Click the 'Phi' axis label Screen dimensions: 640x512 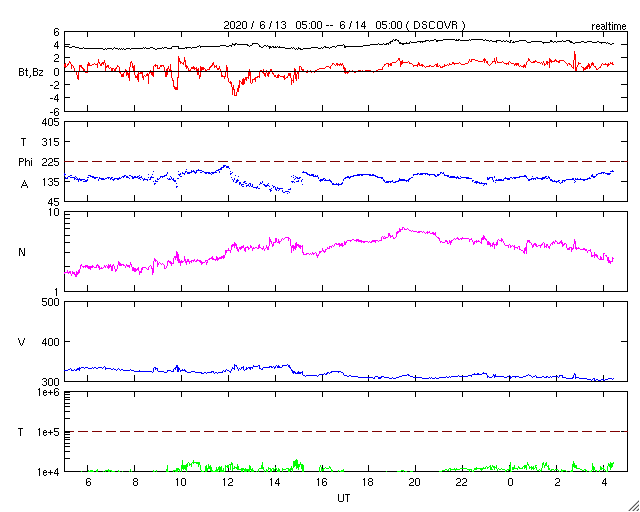point(25,163)
